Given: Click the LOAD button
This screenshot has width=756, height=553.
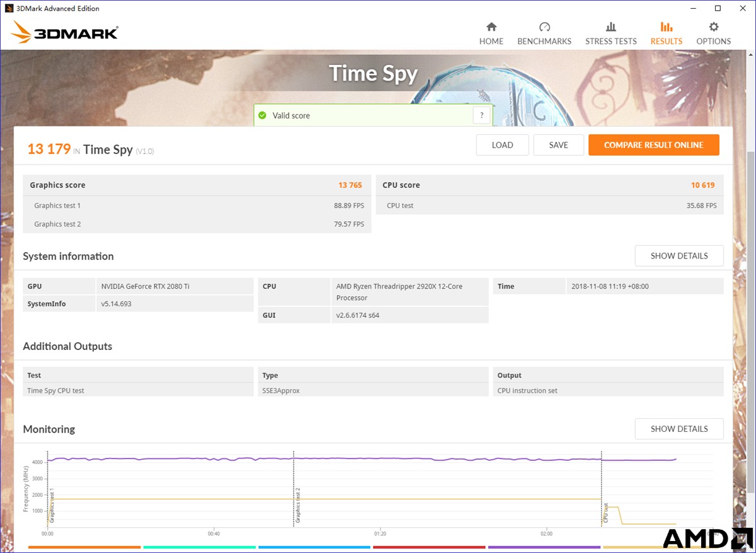Looking at the screenshot, I should 502,145.
